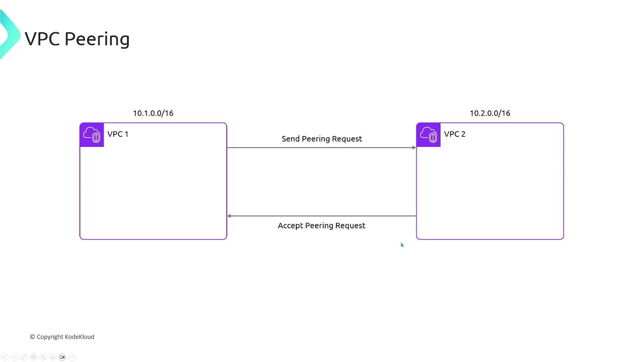
Task: Click the Accept Peering Request label
Action: (x=321, y=226)
